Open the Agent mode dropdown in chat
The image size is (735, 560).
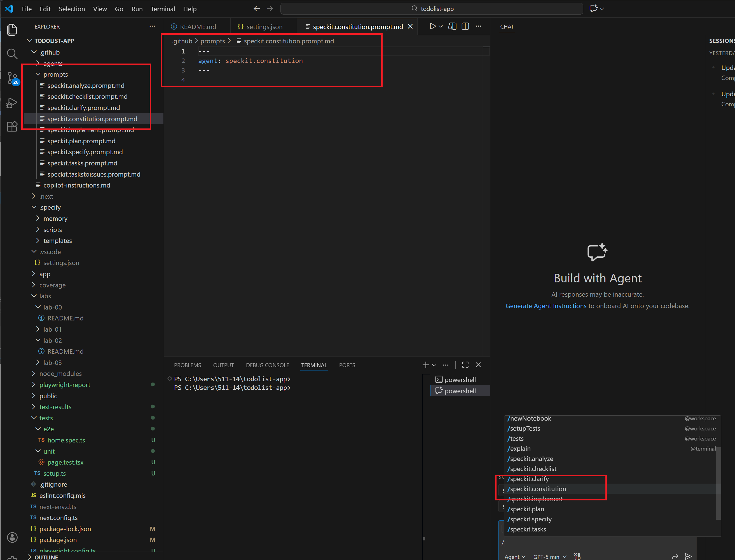coord(515,557)
